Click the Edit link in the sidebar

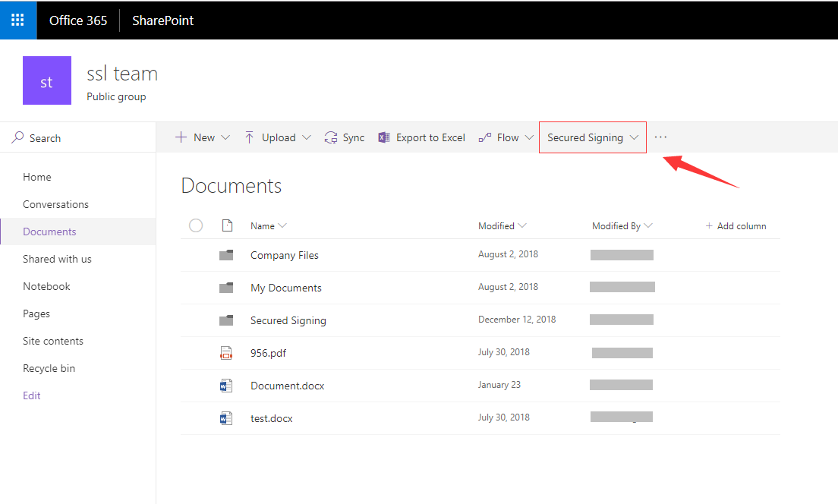(x=31, y=395)
